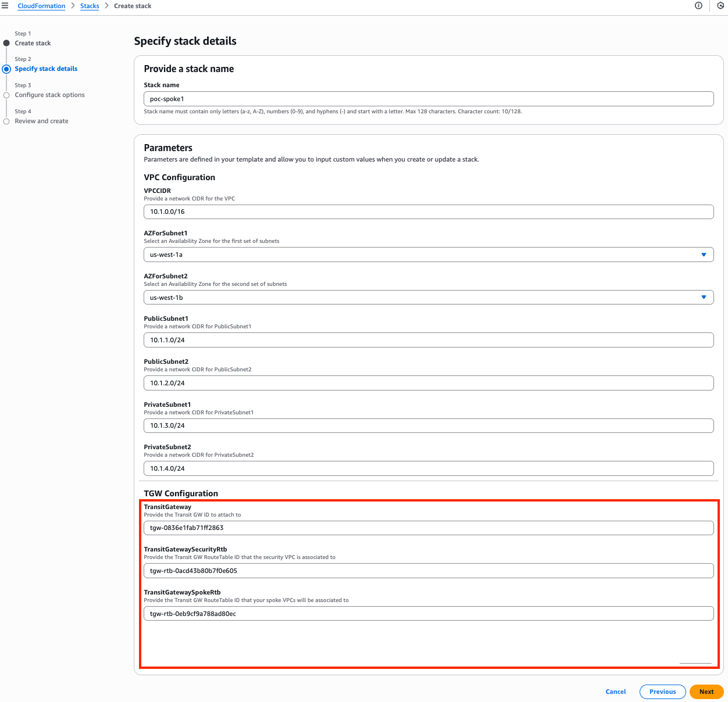Click the Previous button
The image size is (728, 702).
663,692
